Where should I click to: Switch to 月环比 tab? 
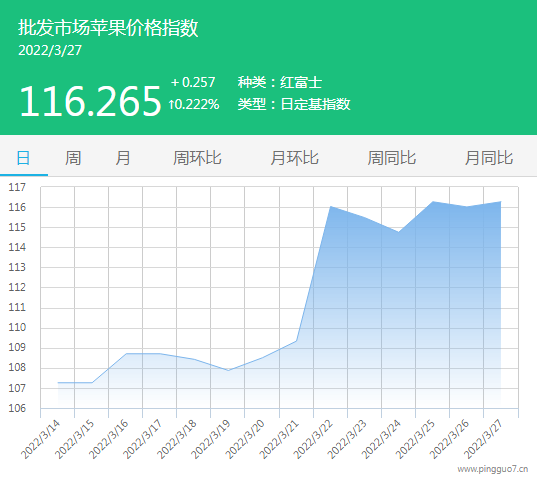pos(295,158)
